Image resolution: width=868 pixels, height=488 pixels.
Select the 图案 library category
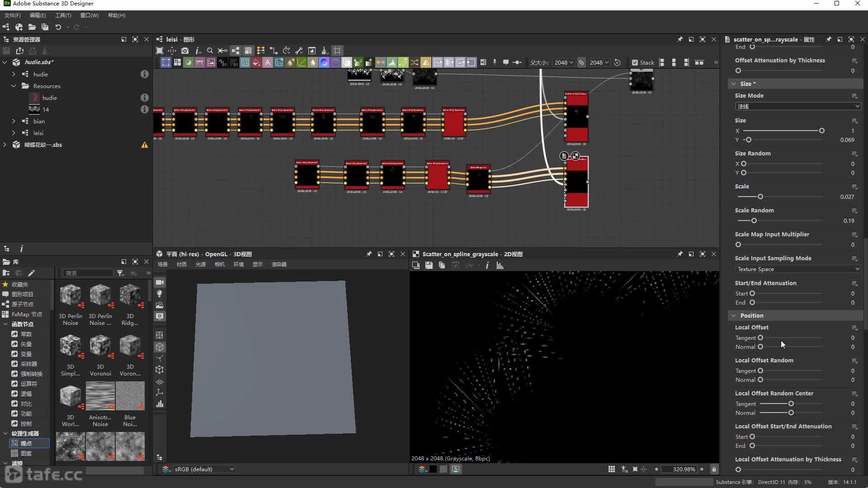coord(26,453)
